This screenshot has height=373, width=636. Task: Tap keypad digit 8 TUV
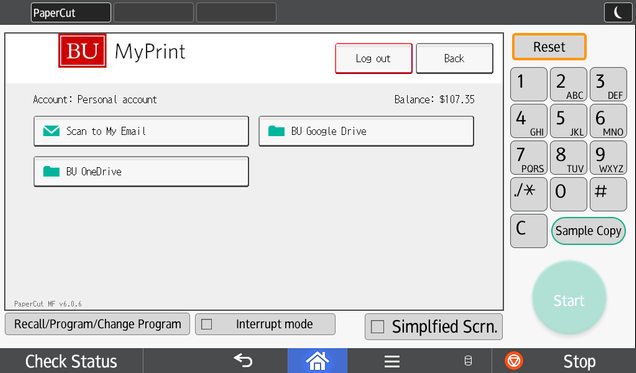[x=568, y=157]
